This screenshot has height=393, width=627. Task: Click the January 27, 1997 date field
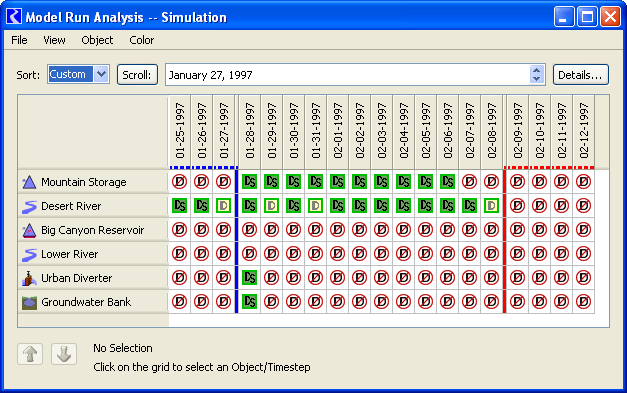pyautogui.click(x=349, y=75)
